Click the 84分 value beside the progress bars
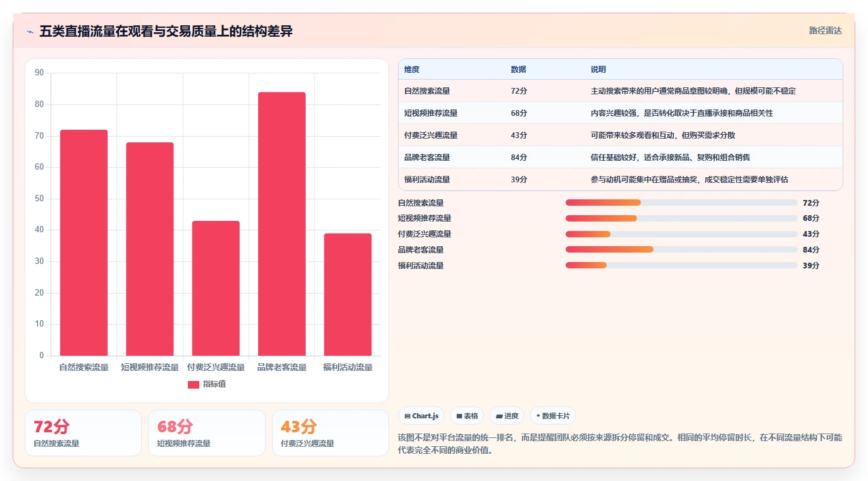 (x=811, y=250)
